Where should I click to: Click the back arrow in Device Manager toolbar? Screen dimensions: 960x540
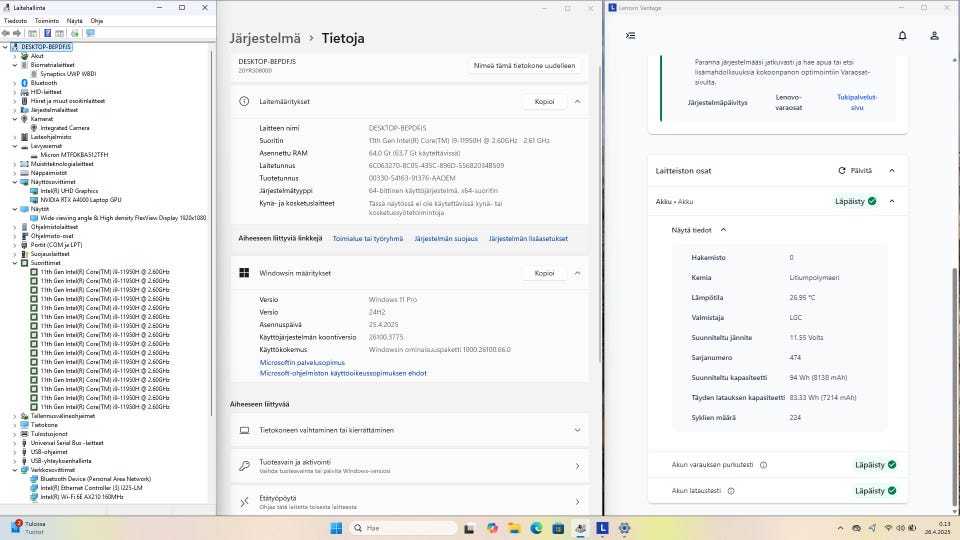tap(7, 33)
